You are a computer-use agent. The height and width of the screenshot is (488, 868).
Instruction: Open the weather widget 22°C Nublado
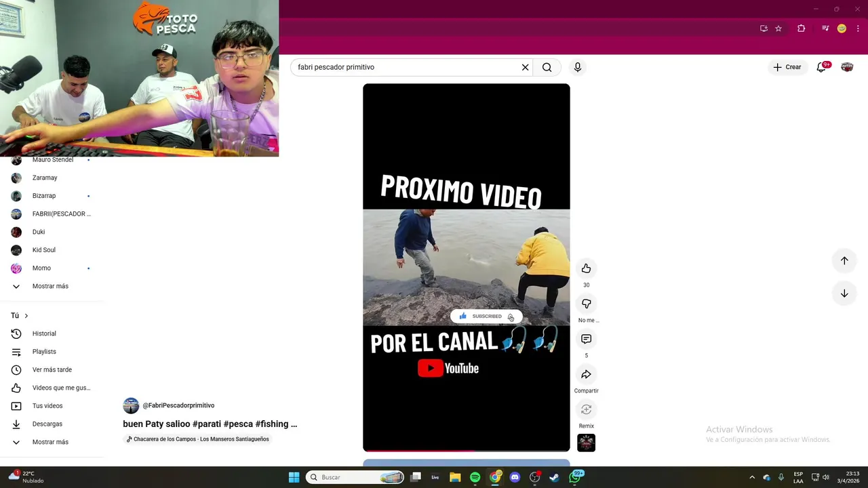(x=26, y=477)
